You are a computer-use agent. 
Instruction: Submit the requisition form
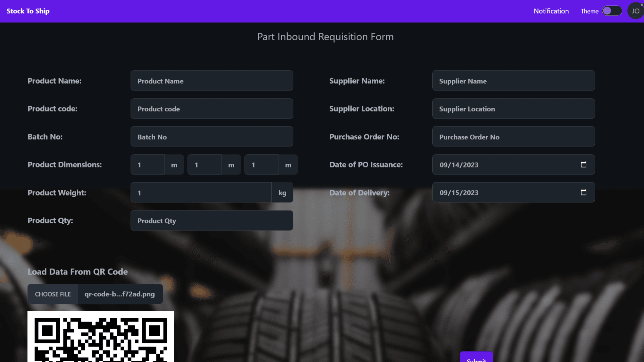(476, 357)
